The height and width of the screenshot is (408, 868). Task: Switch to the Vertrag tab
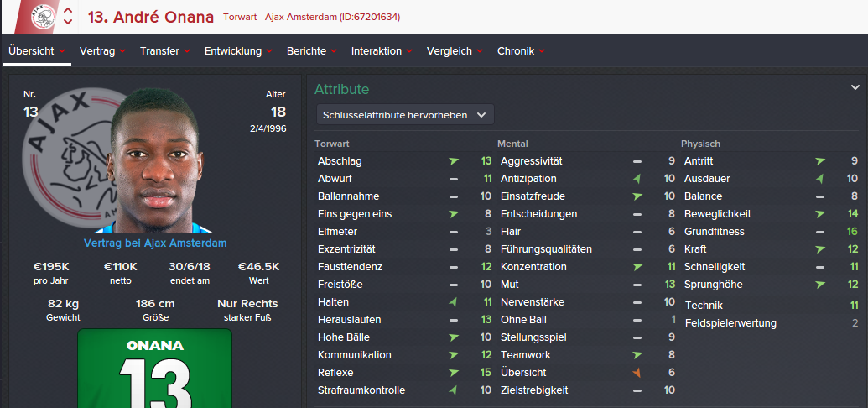click(x=97, y=51)
